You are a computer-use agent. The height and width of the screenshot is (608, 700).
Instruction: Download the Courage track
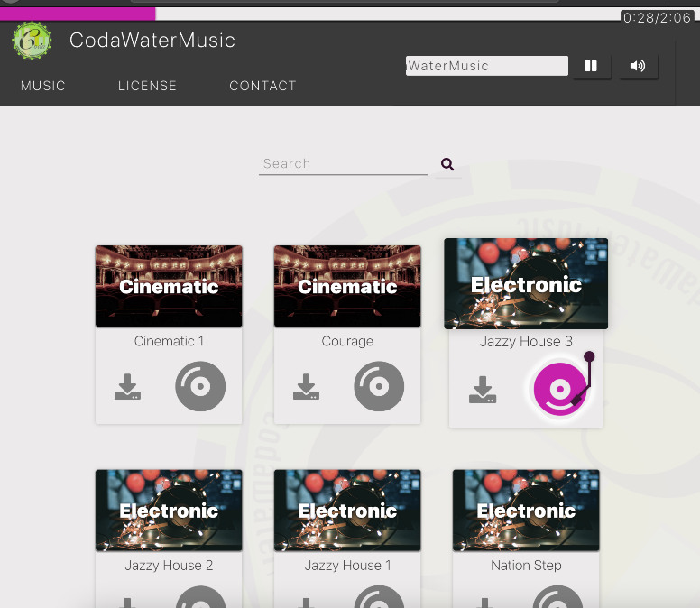point(307,387)
